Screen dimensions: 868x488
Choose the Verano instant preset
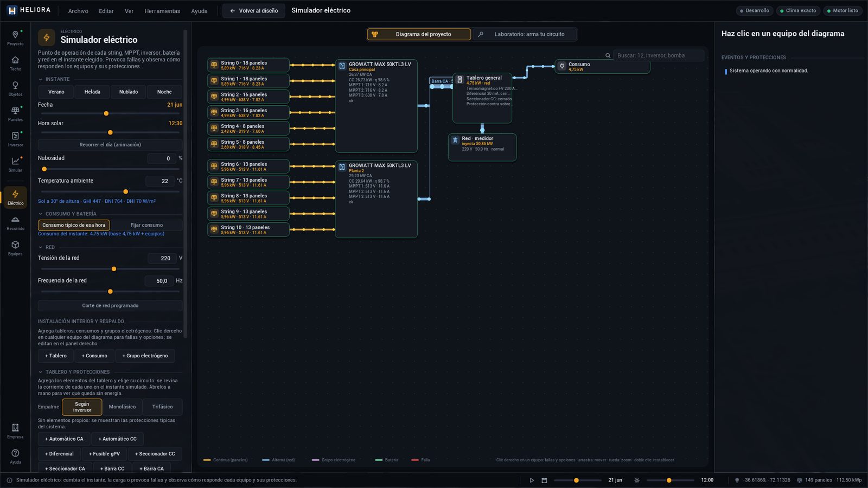tap(56, 92)
